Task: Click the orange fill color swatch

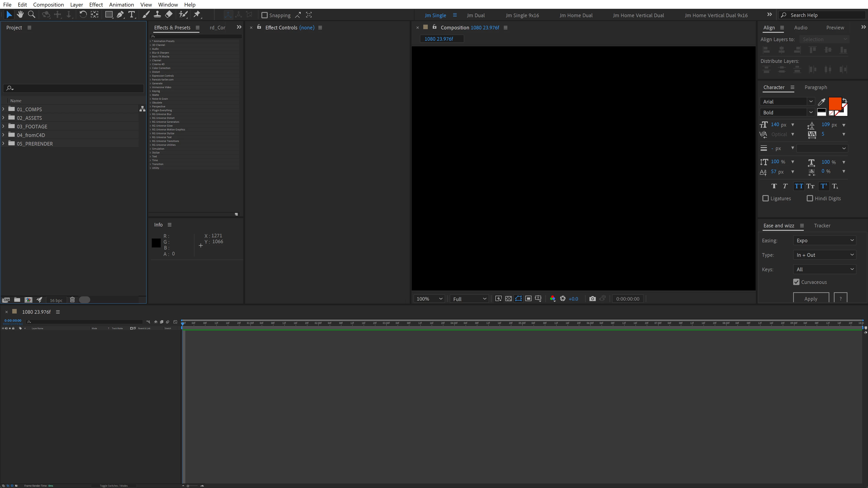Action: 834,103
